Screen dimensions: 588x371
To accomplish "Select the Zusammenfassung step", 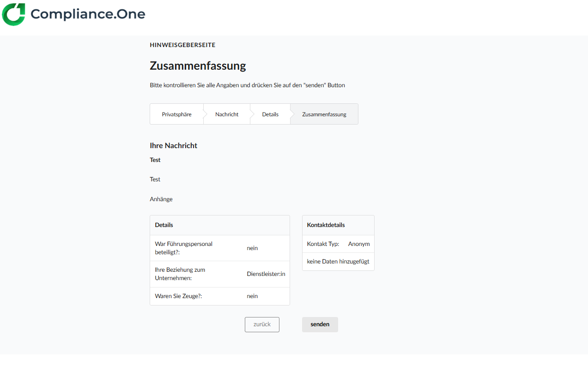I will (x=324, y=114).
